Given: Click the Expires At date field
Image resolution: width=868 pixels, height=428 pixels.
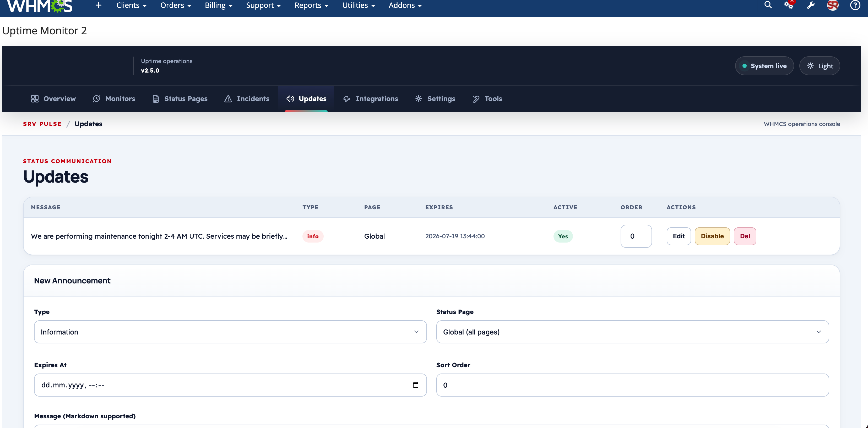Looking at the screenshot, I should [230, 385].
